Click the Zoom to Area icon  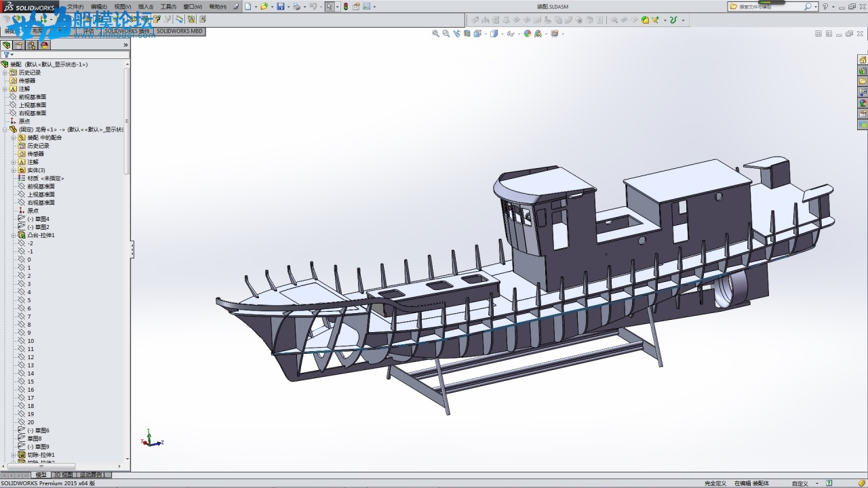446,33
